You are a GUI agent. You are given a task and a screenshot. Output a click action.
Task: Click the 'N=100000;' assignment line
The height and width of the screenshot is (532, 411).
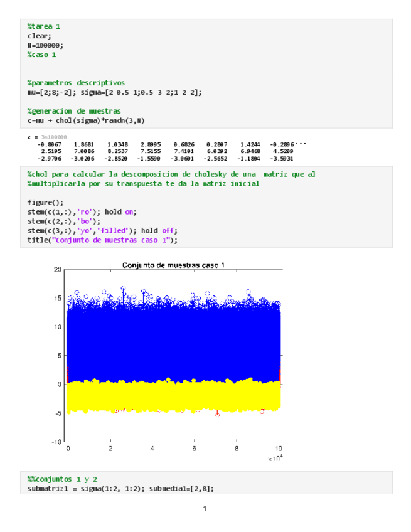point(45,45)
